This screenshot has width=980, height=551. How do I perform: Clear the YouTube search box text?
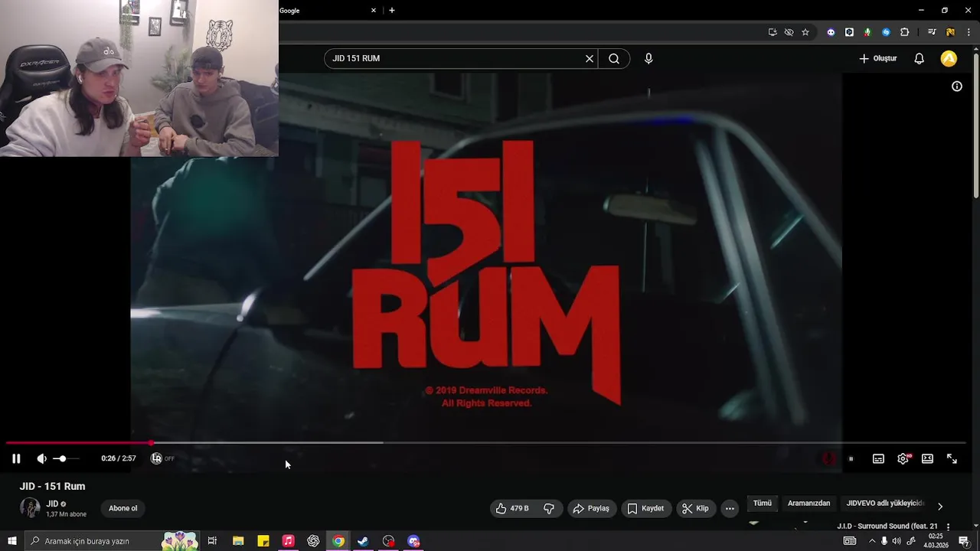point(590,58)
